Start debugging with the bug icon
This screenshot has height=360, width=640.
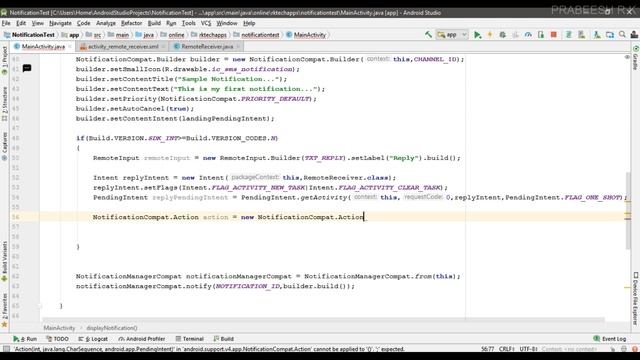[502, 35]
